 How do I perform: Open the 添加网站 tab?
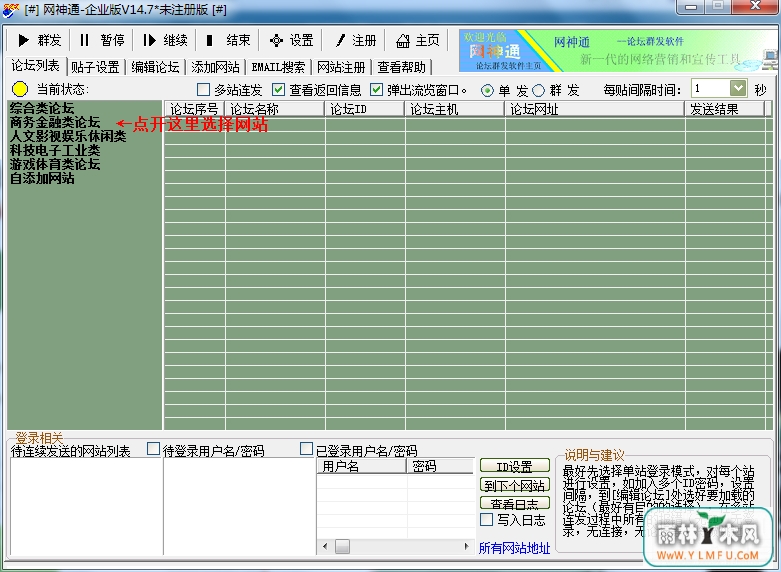(216, 67)
